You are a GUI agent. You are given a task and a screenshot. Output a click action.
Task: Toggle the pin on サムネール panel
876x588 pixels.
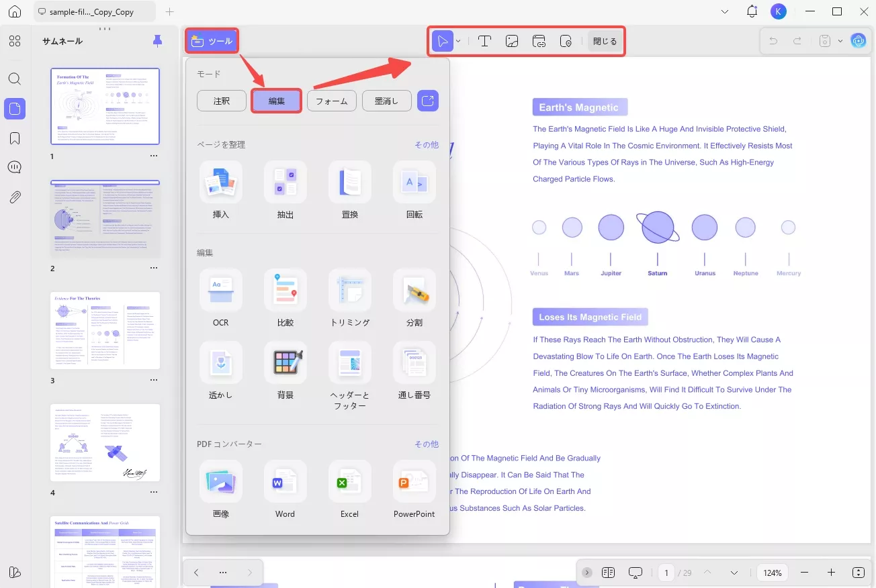coord(157,41)
